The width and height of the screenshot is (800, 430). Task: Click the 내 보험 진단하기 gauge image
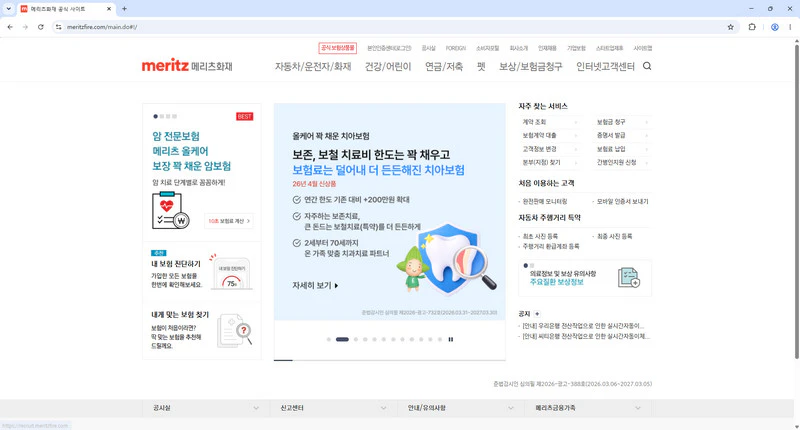pyautogui.click(x=232, y=273)
